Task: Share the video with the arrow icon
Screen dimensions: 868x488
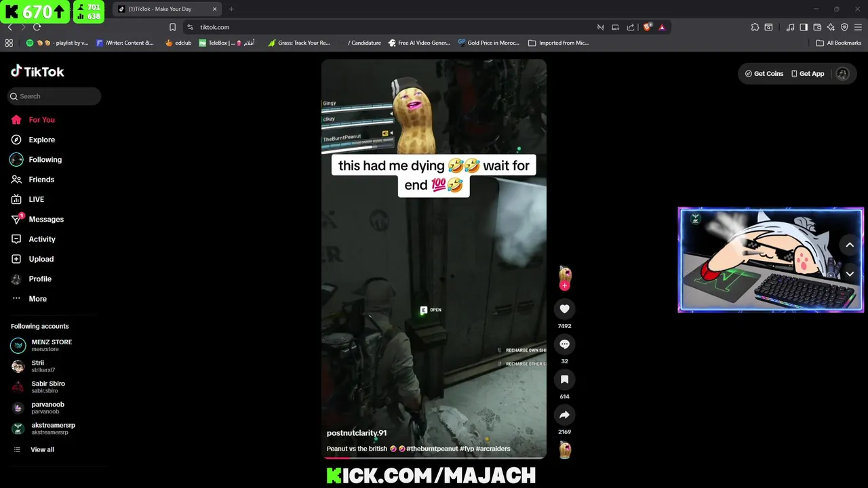Action: 564,414
